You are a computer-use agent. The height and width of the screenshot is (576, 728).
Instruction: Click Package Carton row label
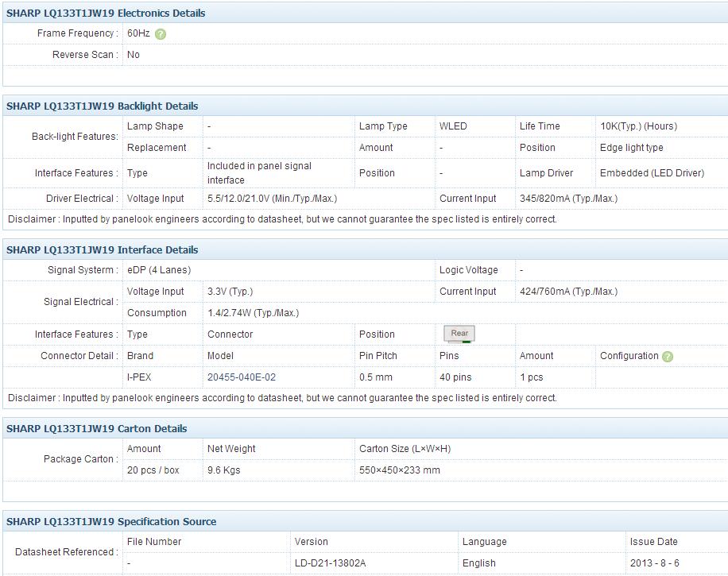(81, 459)
